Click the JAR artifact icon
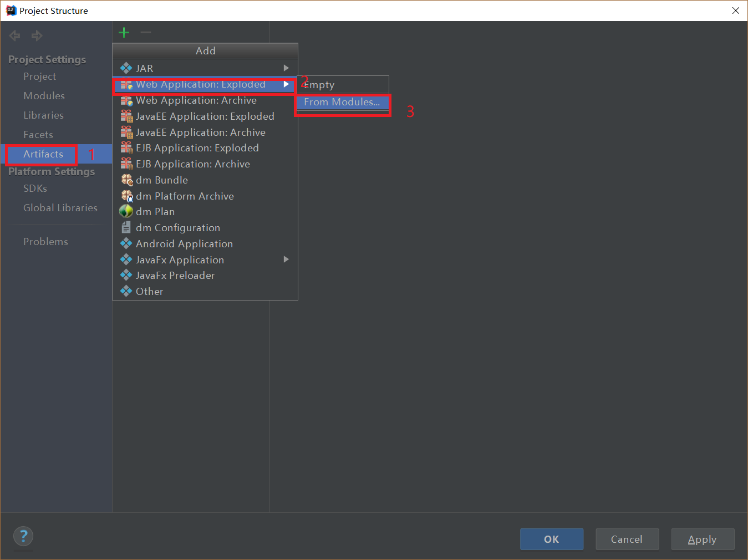This screenshot has width=748, height=560. coord(126,68)
